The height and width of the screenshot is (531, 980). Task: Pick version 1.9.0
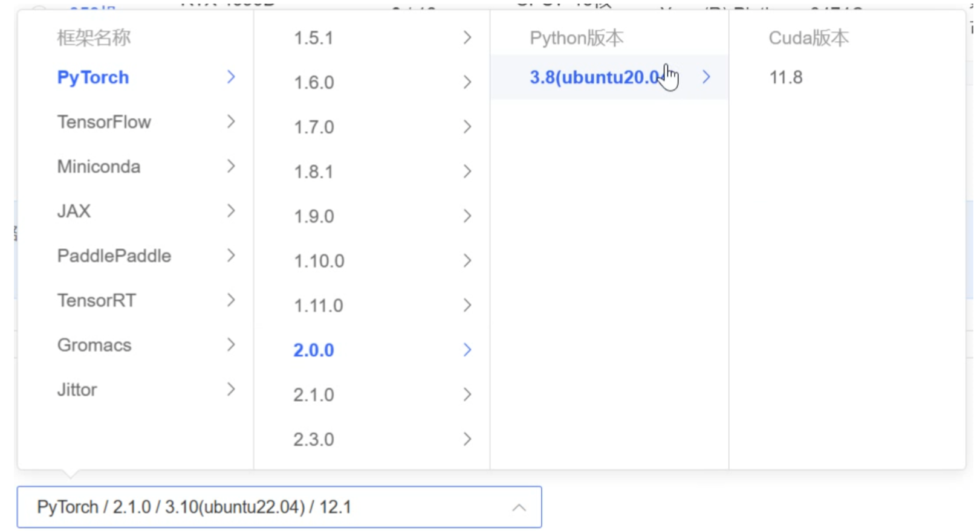pyautogui.click(x=314, y=216)
